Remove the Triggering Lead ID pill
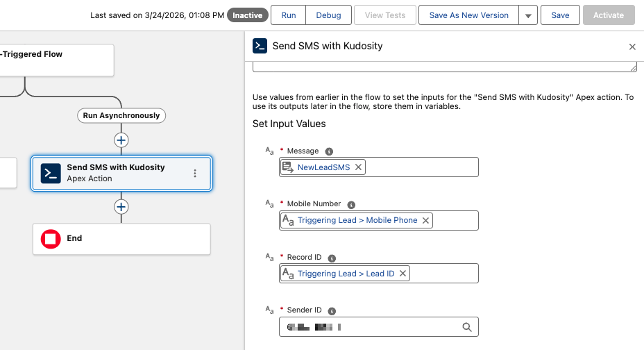This screenshot has height=350, width=644. point(402,274)
